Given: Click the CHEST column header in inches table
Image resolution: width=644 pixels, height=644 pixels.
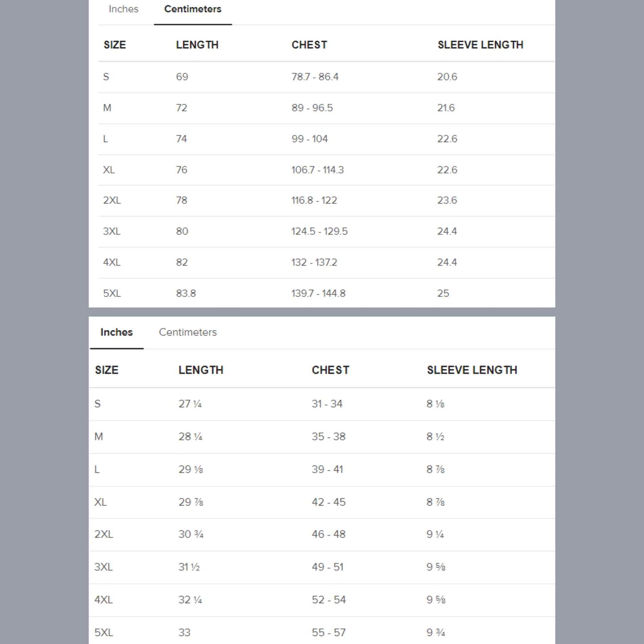Looking at the screenshot, I should [330, 370].
